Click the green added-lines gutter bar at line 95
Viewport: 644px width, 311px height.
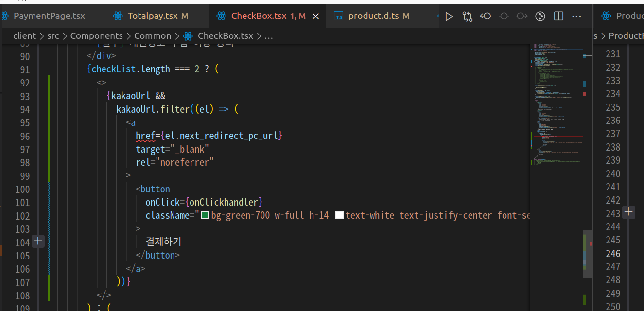point(49,123)
